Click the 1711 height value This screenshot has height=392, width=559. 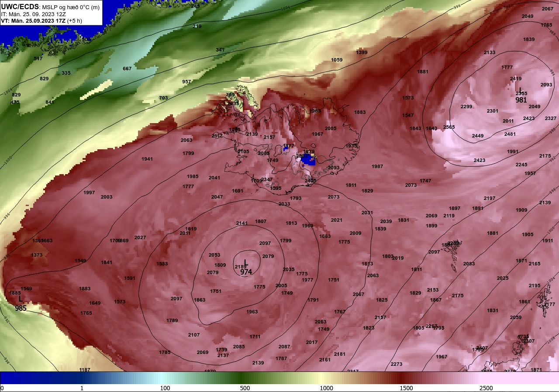pyautogui.click(x=255, y=337)
